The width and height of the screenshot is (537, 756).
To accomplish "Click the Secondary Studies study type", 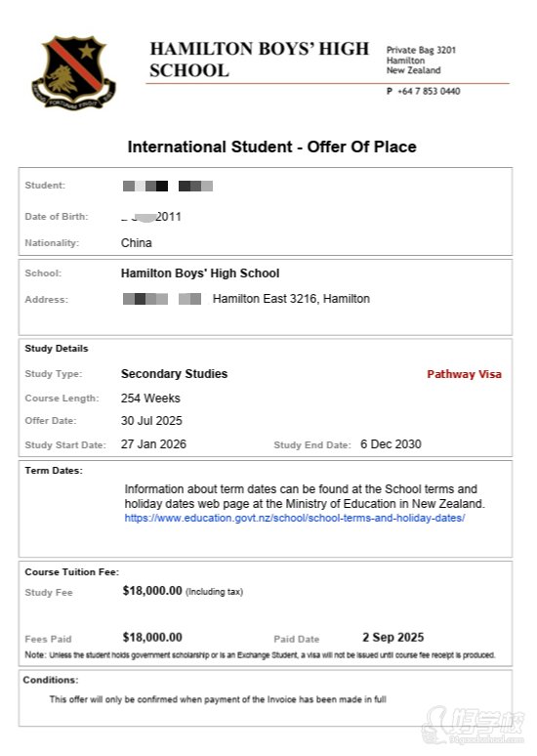I will click(x=174, y=374).
